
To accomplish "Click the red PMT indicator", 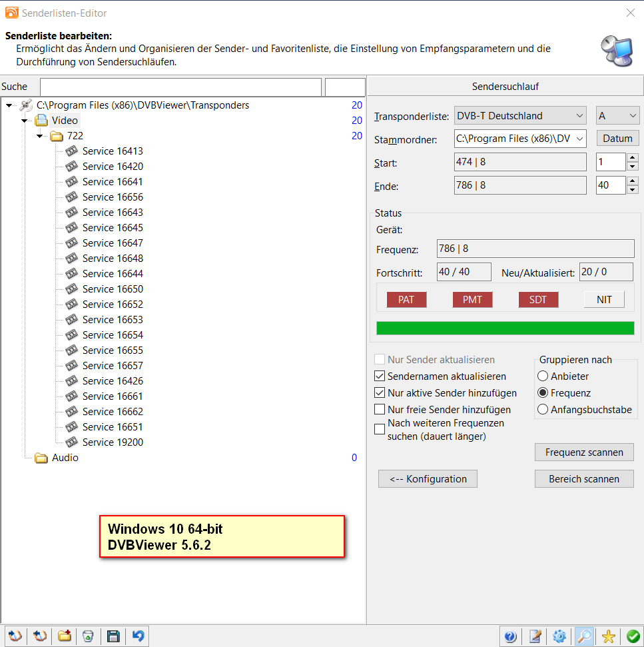I will coord(472,300).
